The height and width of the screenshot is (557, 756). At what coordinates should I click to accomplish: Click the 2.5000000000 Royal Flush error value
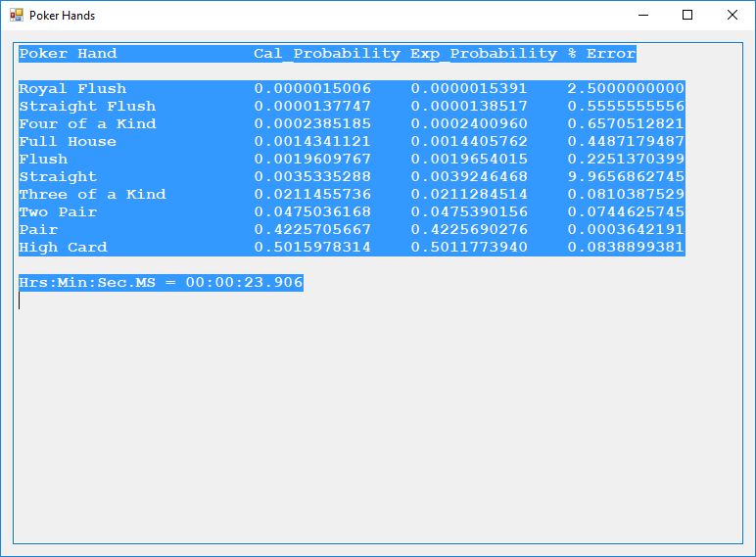[x=625, y=89]
